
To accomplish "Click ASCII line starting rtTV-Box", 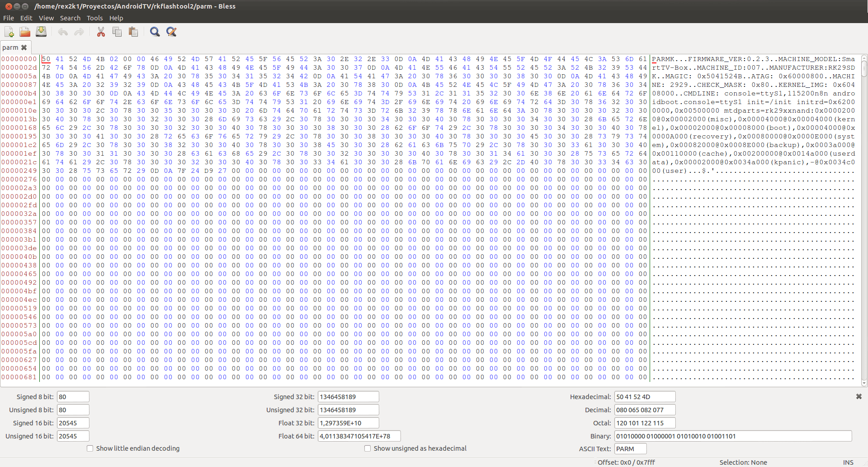I will [753, 67].
